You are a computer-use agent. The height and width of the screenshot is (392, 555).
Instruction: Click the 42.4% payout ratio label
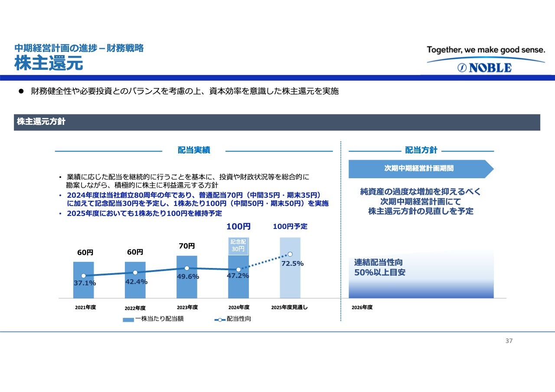pos(136,281)
